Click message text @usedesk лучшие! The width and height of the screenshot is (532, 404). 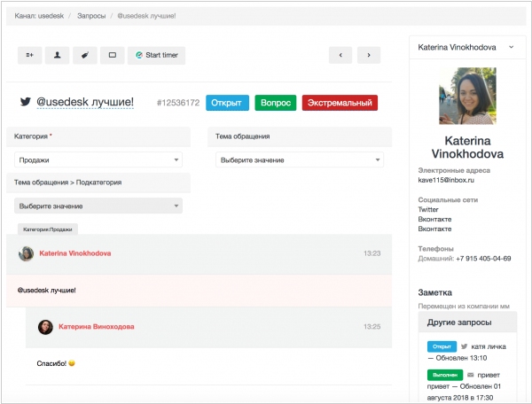tap(46, 291)
